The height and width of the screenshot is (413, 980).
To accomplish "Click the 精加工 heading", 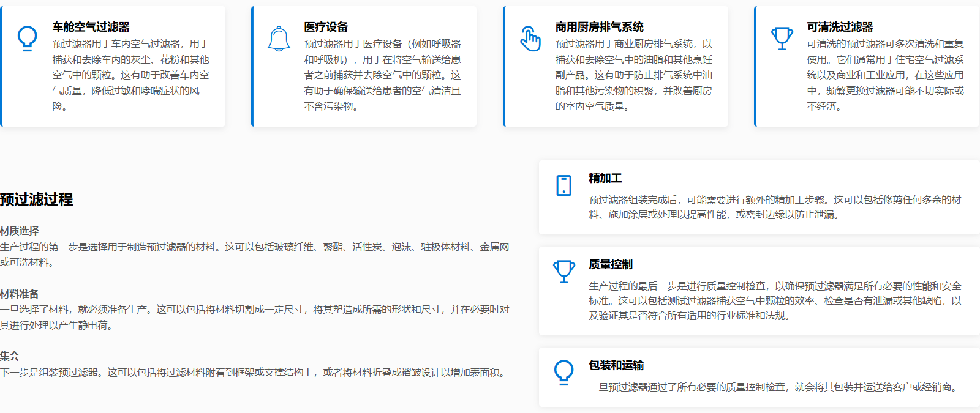I will pyautogui.click(x=605, y=178).
